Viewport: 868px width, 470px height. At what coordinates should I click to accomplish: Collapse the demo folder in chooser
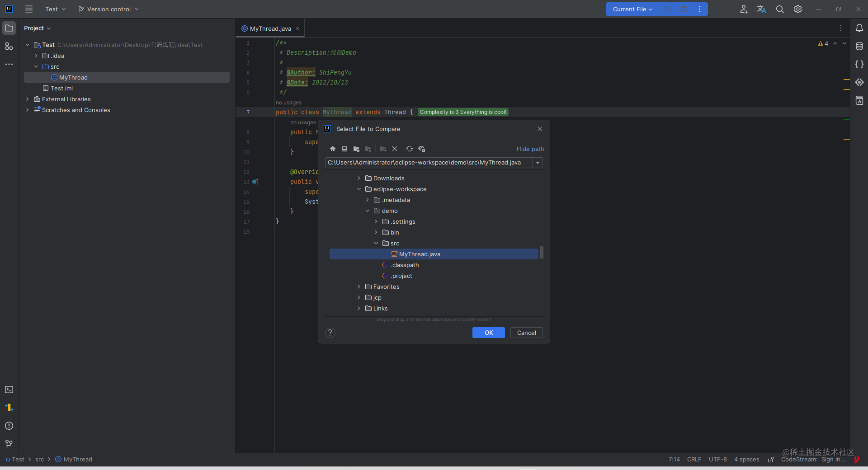point(368,211)
